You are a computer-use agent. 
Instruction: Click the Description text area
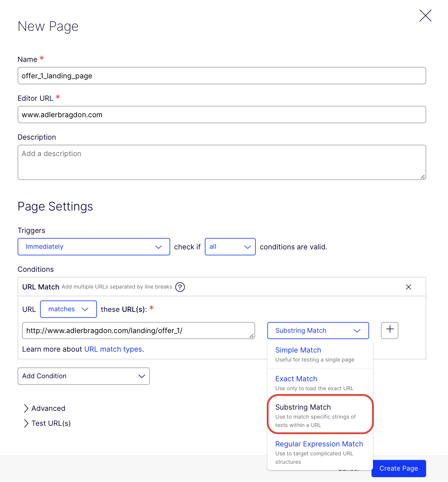[x=222, y=162]
